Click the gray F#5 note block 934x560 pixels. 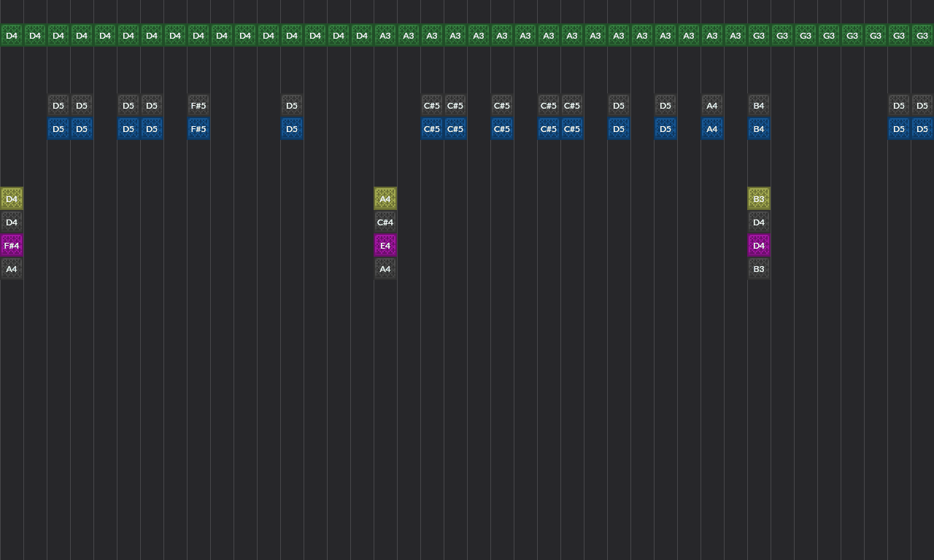(198, 106)
